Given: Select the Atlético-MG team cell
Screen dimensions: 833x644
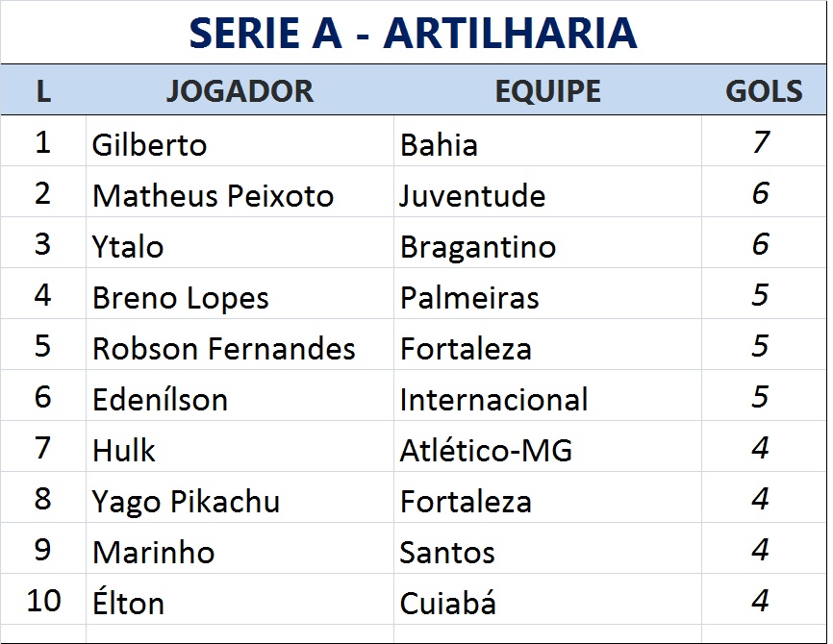Looking at the screenshot, I should pos(486,451).
